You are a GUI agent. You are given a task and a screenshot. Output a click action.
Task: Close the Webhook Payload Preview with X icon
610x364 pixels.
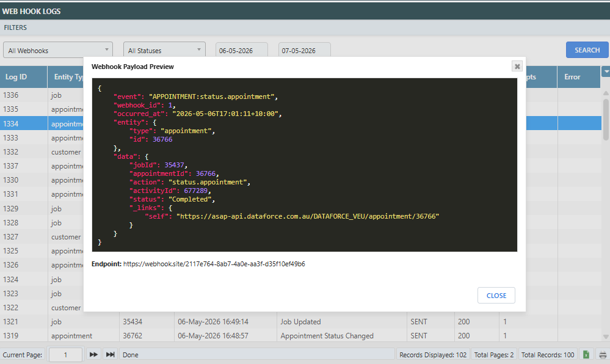(517, 67)
